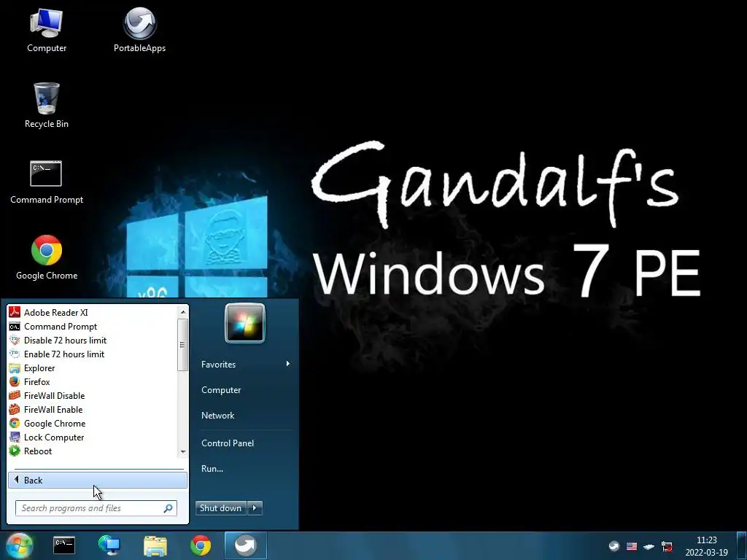The width and height of the screenshot is (747, 560).
Task: Launch Adobe Reader XI from Start menu
Action: 93,312
